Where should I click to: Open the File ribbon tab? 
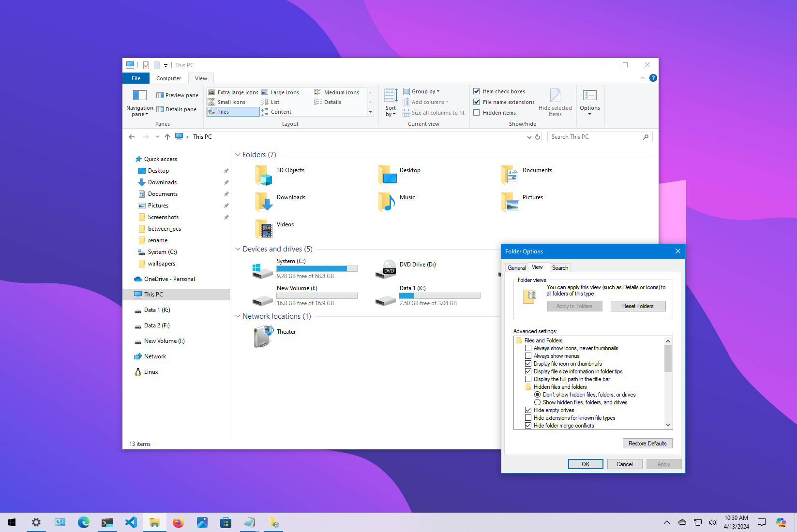pyautogui.click(x=136, y=78)
